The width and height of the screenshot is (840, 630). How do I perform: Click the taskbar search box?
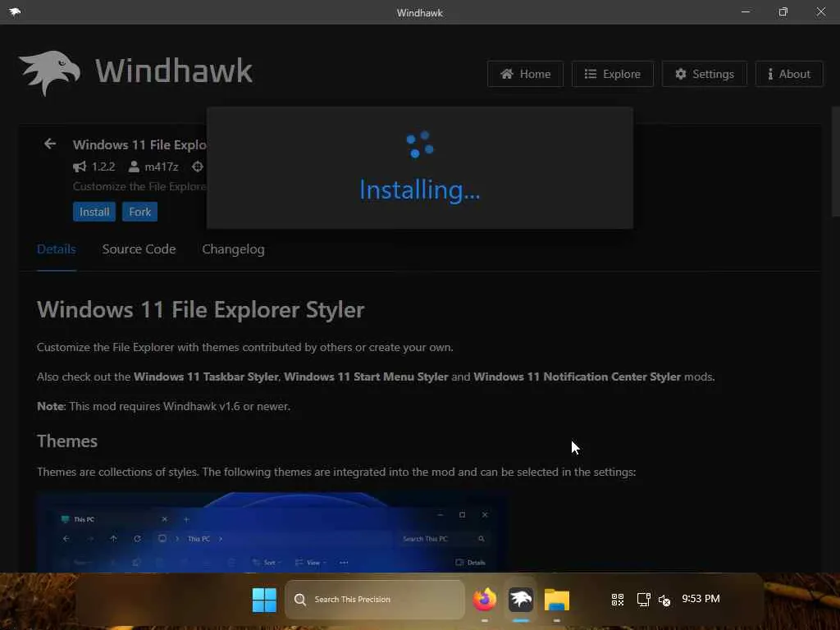pyautogui.click(x=374, y=600)
